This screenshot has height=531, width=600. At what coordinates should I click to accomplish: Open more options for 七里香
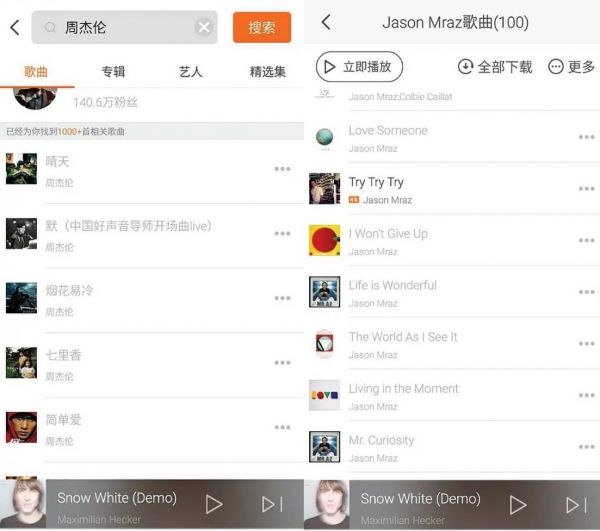[282, 362]
